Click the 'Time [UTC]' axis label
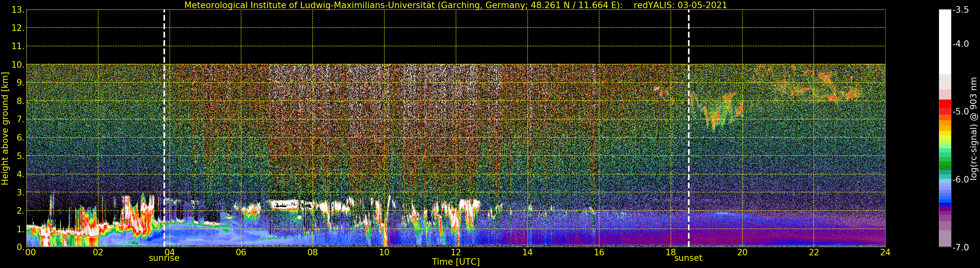 pos(455,262)
